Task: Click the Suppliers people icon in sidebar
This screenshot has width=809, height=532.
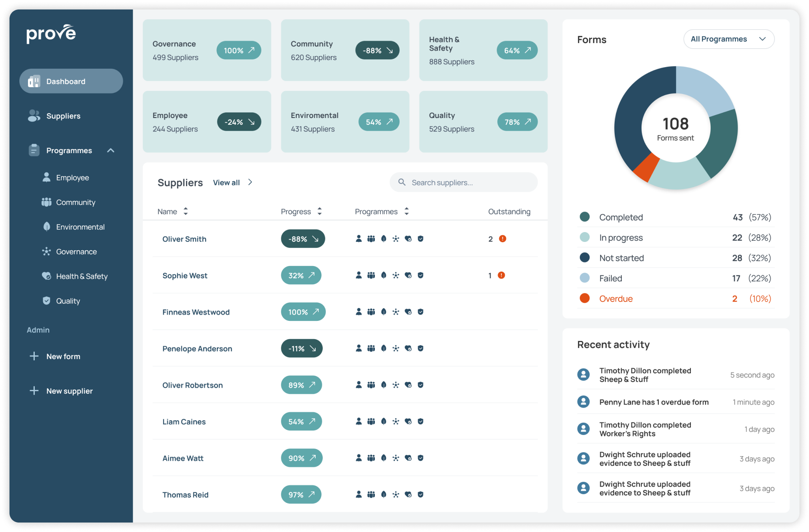Action: [34, 116]
